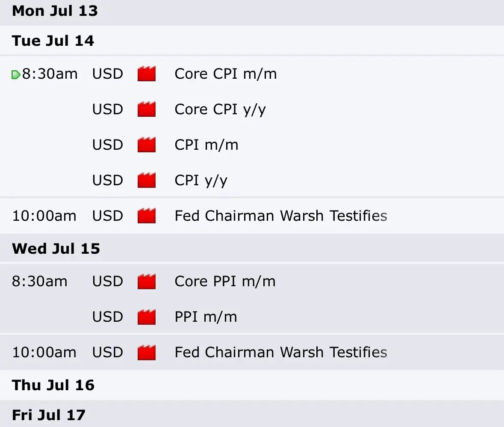Click the red impact icon for Core PPI m/m

[147, 281]
